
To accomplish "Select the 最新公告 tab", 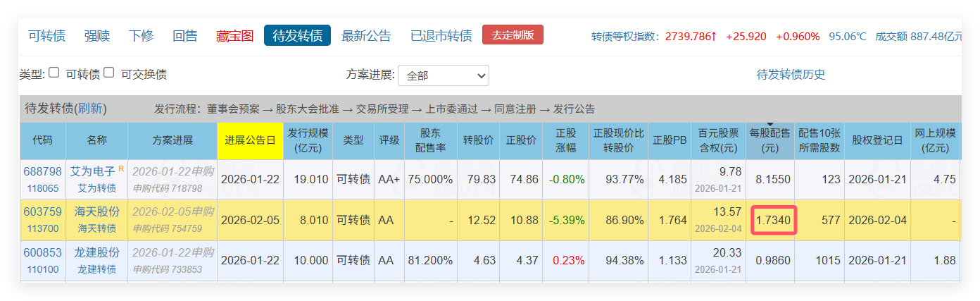I will tap(366, 36).
